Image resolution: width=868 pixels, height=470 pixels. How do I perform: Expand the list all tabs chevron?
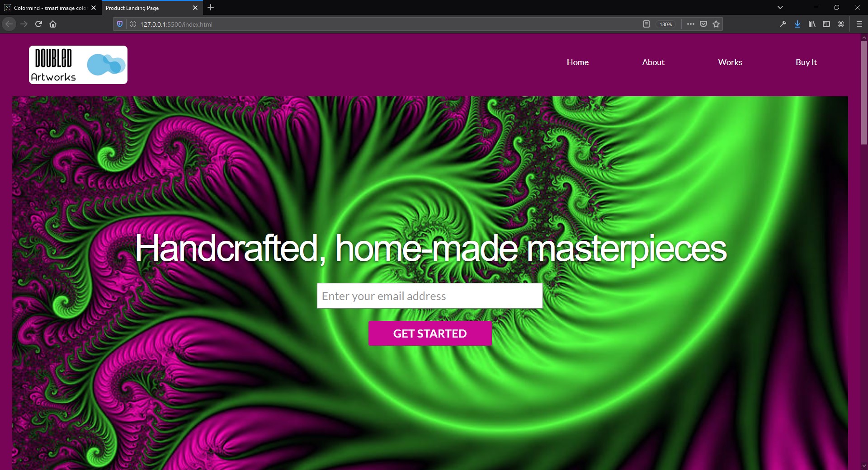[x=780, y=8]
